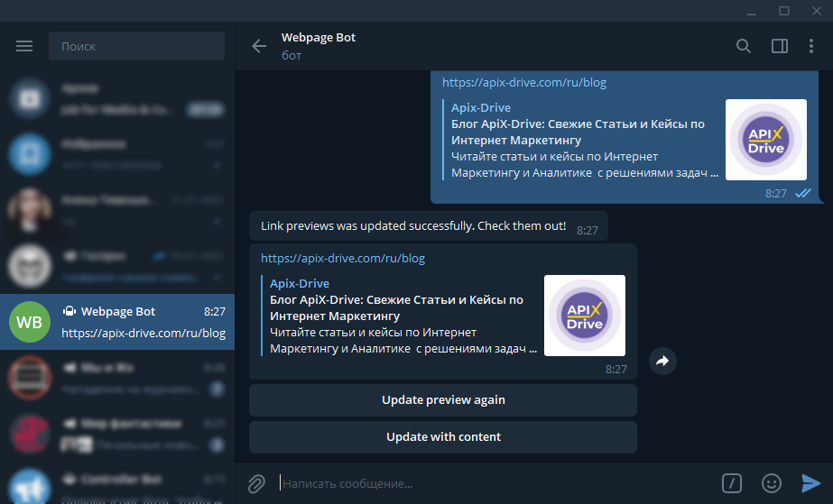Click Apix-Drive title in sent preview
The width and height of the screenshot is (833, 504).
[481, 107]
